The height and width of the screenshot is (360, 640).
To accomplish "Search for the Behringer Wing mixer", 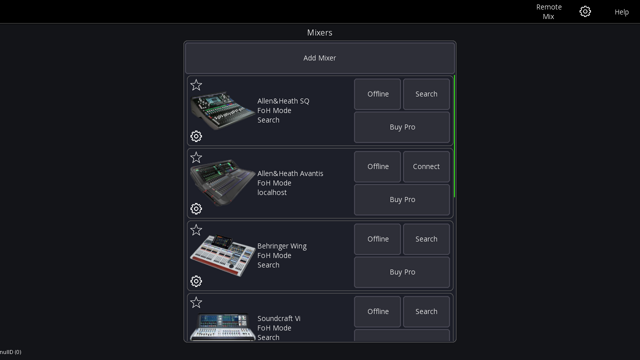I will (427, 239).
